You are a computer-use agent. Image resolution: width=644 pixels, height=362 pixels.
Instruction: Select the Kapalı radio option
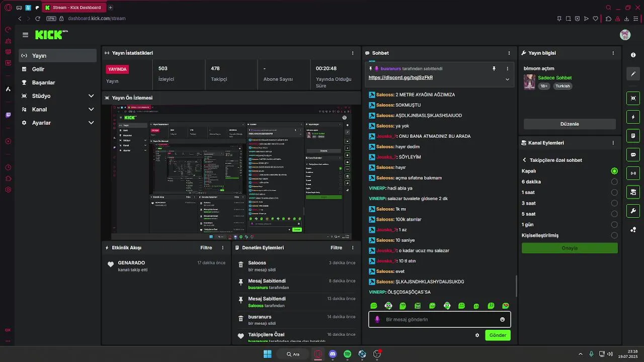click(614, 171)
